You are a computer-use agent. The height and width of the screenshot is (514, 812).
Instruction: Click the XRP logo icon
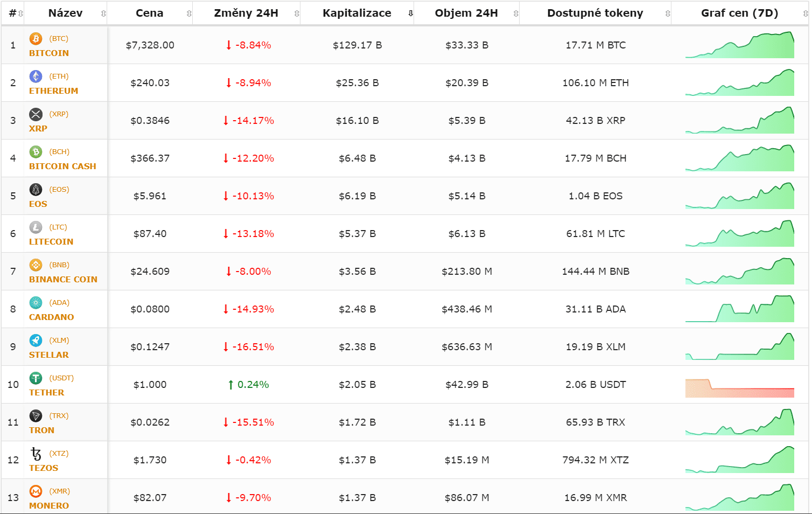click(36, 114)
